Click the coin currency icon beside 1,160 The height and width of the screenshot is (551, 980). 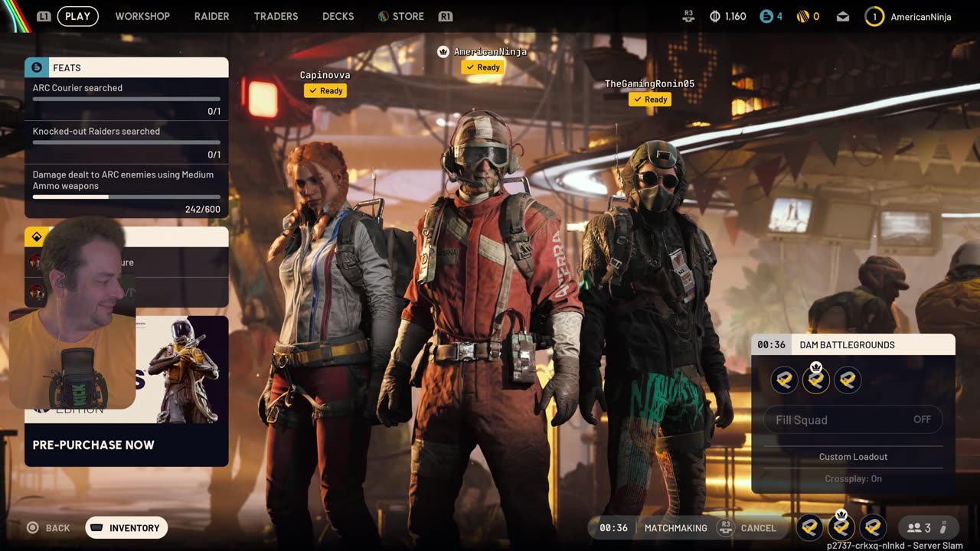click(x=715, y=16)
